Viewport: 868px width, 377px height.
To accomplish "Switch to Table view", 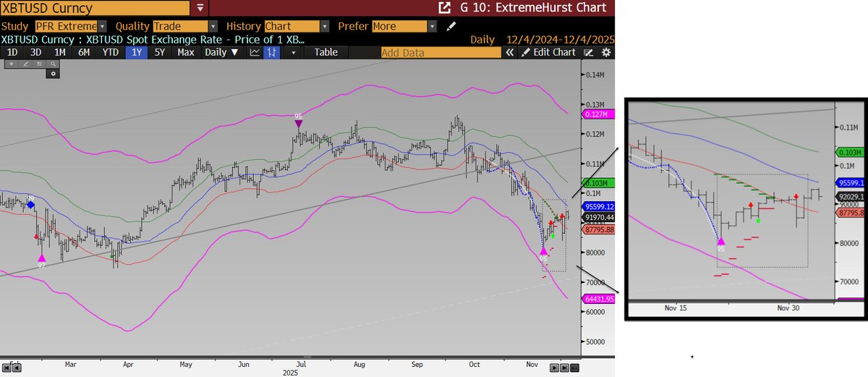I will point(325,52).
